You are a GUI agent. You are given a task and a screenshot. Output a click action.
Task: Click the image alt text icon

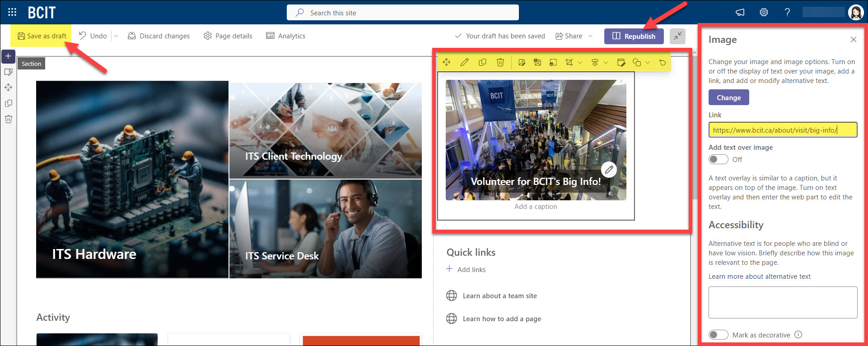[537, 62]
